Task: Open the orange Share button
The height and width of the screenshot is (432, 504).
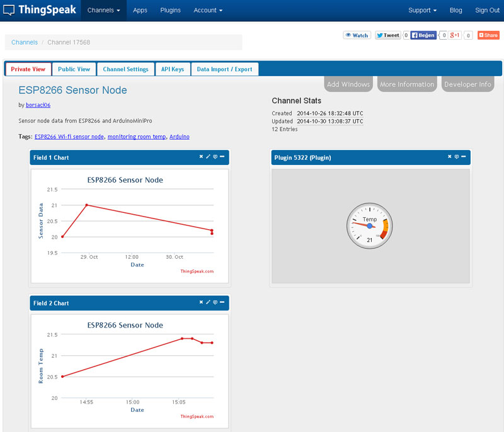Action: pos(488,35)
